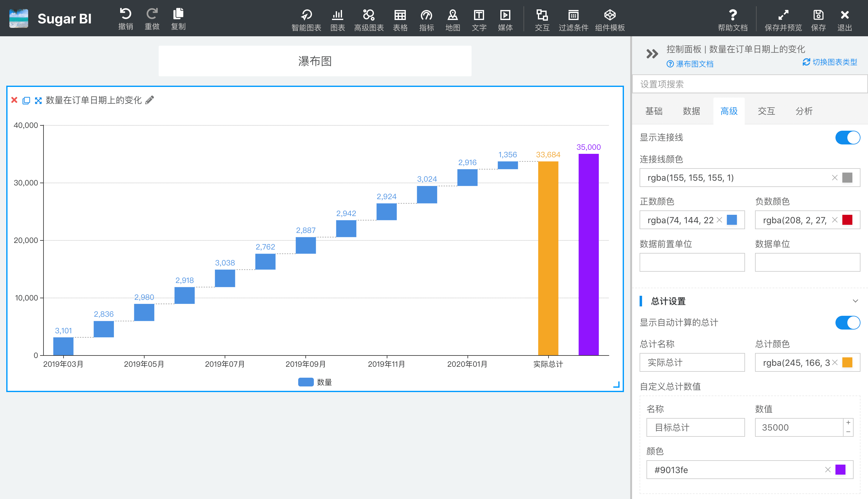The width and height of the screenshot is (868, 499).
Task: Clear the #9013fe color value
Action: click(828, 470)
